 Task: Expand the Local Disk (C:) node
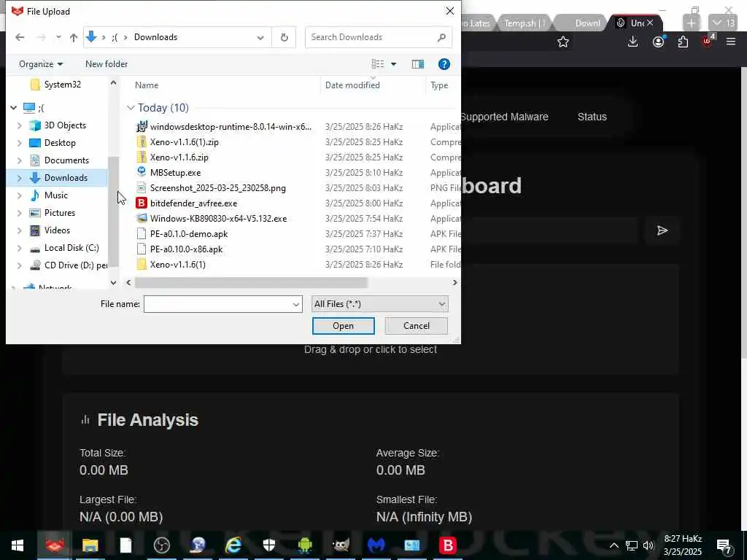click(20, 248)
